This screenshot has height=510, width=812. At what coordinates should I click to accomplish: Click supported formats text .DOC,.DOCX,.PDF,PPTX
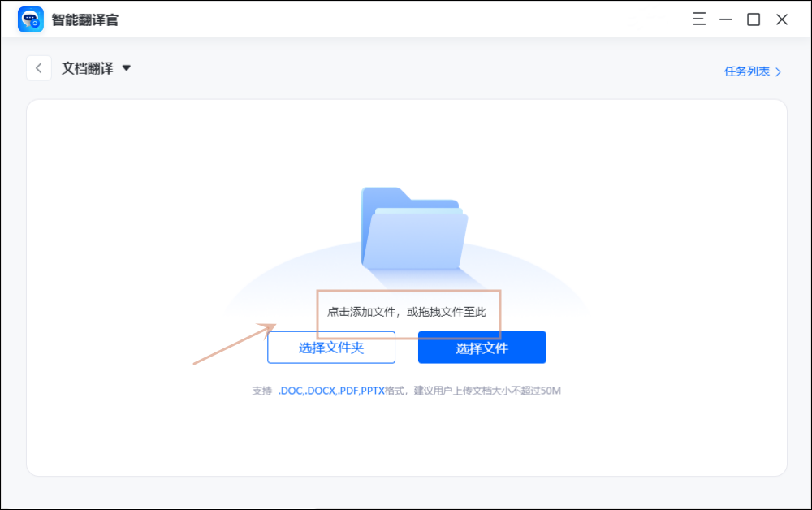pos(331,391)
